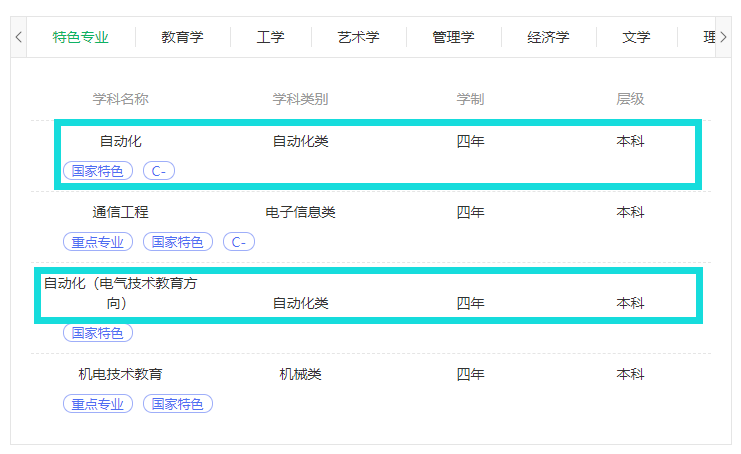
Task: Click 国家特色 tag under 机电技术教育
Action: click(x=178, y=404)
